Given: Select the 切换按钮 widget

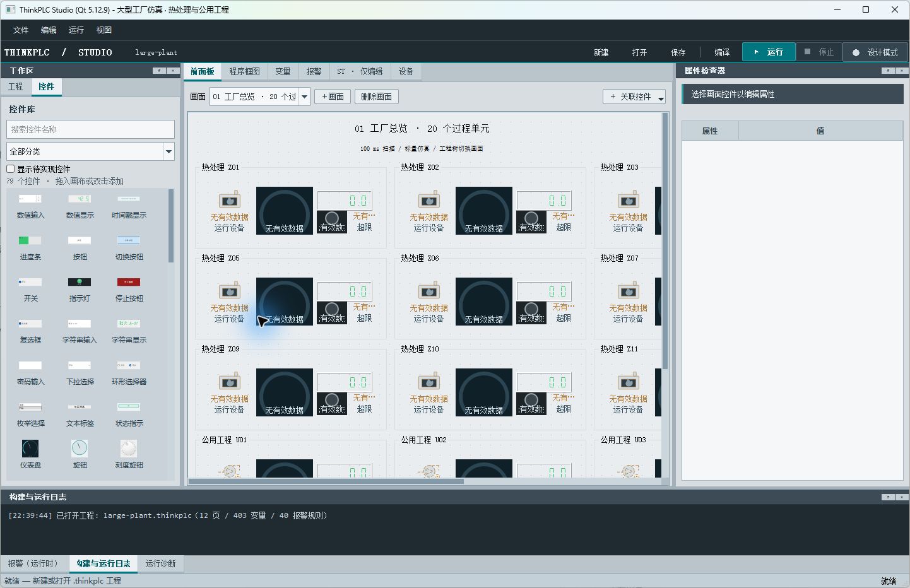Looking at the screenshot, I should coord(129,248).
